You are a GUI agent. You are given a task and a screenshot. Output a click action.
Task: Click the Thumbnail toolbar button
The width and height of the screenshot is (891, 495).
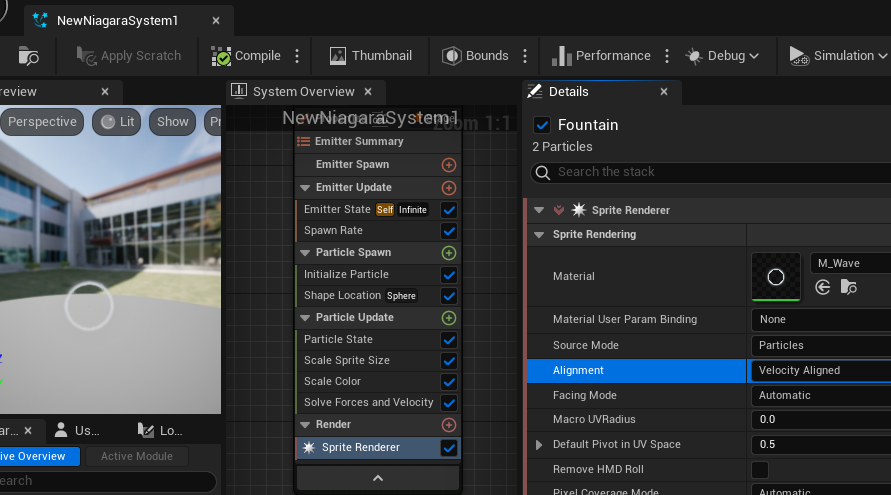pos(370,56)
